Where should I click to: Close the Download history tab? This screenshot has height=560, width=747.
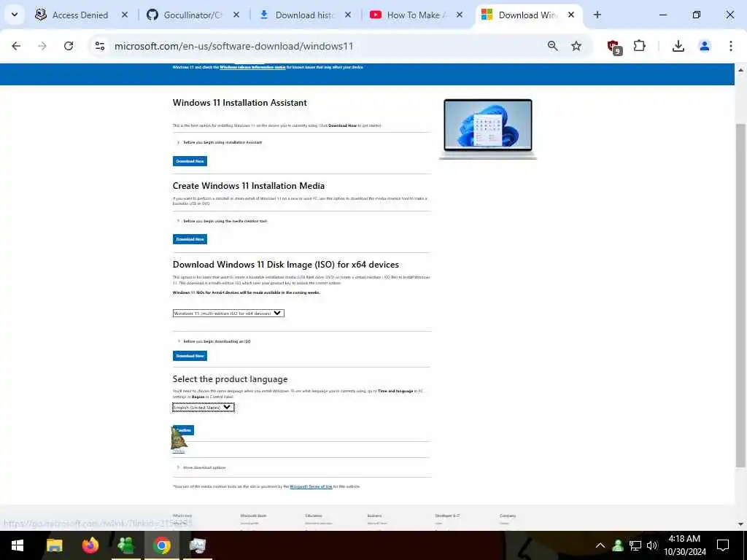(348, 15)
